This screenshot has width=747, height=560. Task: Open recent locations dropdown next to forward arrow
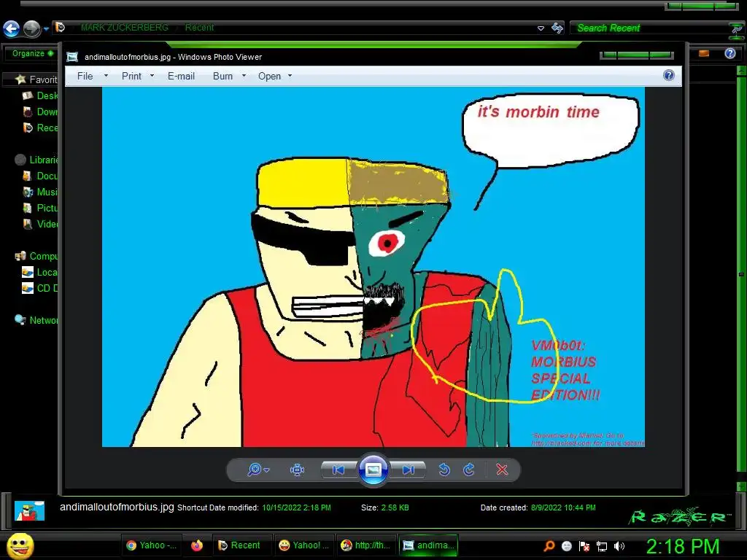(x=46, y=29)
